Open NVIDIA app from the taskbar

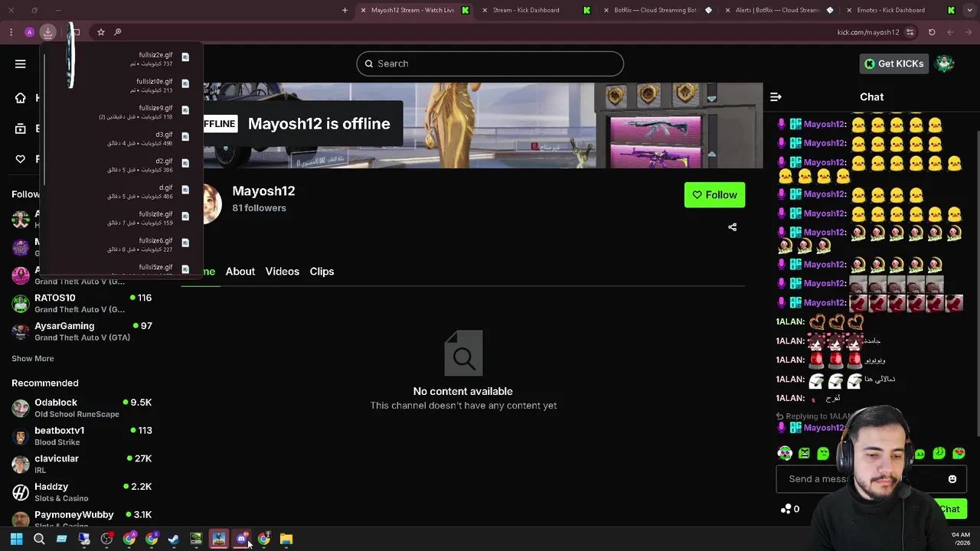point(196,539)
